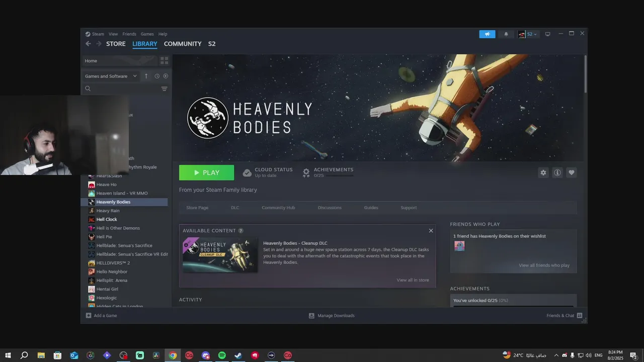Switch to Big Picture mode monitor icon
The width and height of the screenshot is (644, 362).
point(548,34)
